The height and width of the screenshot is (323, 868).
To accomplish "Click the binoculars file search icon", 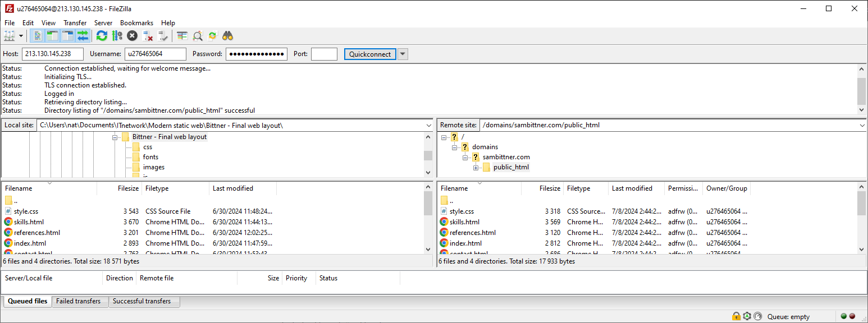I will 227,36.
